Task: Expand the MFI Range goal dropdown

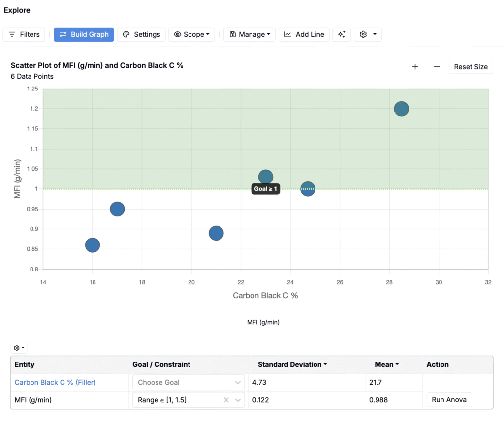Action: (x=239, y=400)
